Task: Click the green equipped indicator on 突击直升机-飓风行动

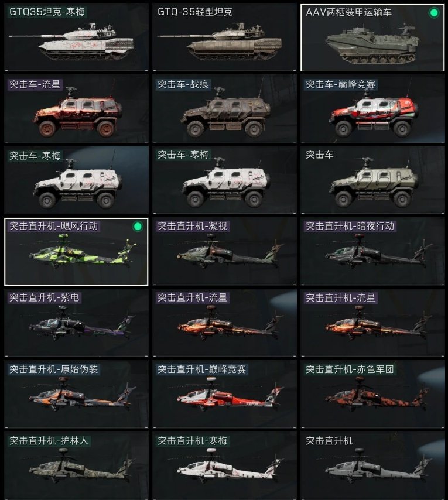Action: tap(138, 227)
